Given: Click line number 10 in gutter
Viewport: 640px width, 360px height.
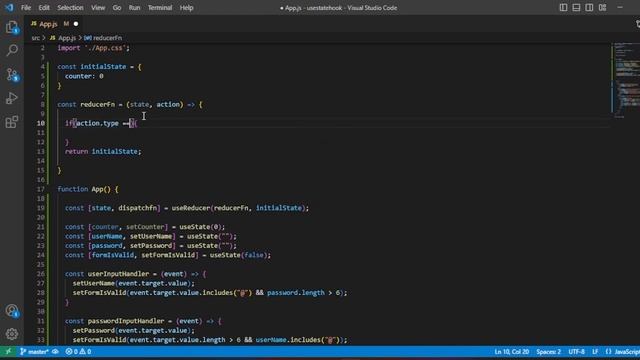Looking at the screenshot, I should pyautogui.click(x=41, y=123).
